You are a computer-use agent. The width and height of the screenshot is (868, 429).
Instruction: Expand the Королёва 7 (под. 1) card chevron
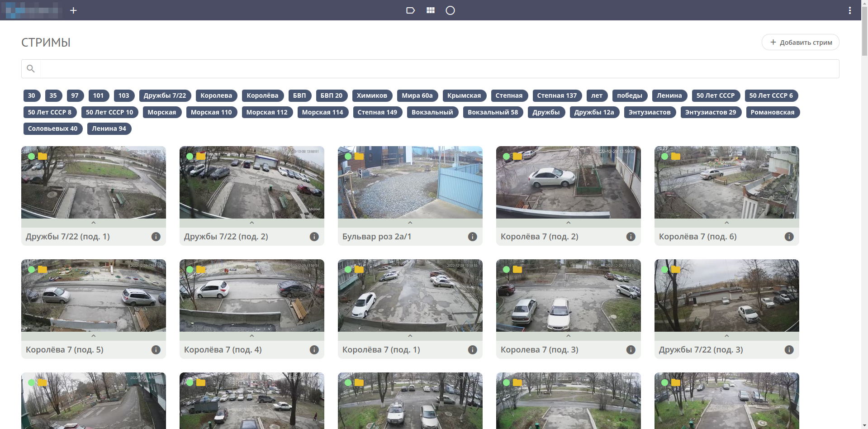click(x=410, y=336)
